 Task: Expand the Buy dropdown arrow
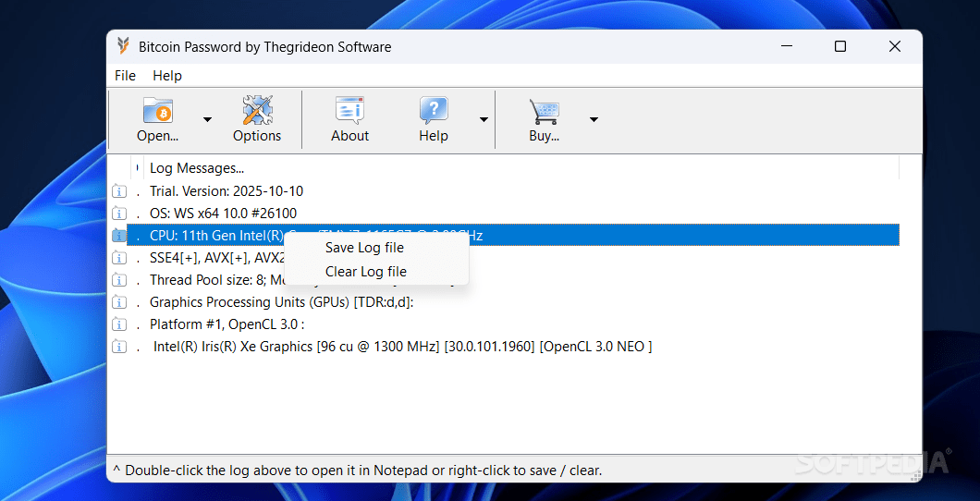point(594,120)
